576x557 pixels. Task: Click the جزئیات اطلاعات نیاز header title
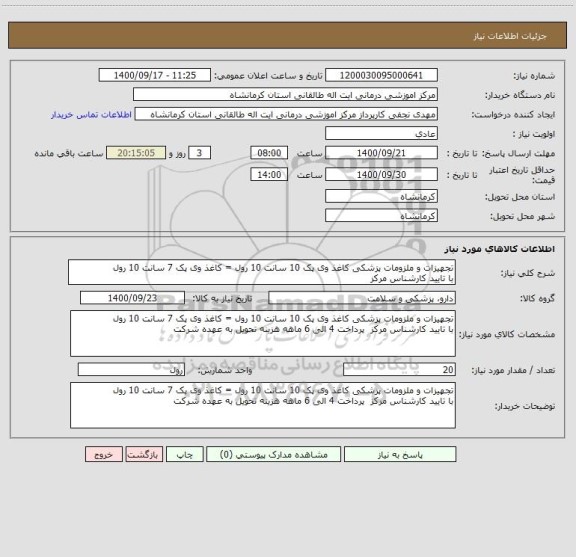(x=510, y=36)
